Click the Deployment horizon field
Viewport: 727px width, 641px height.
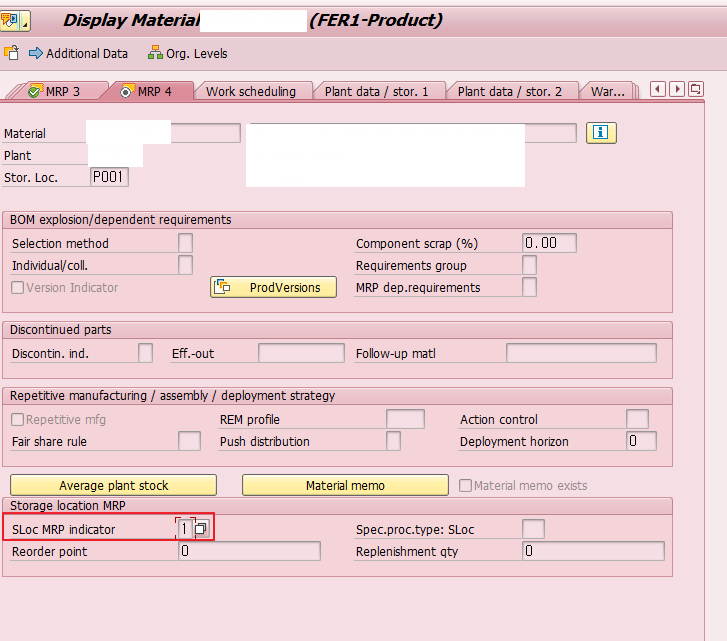click(641, 441)
